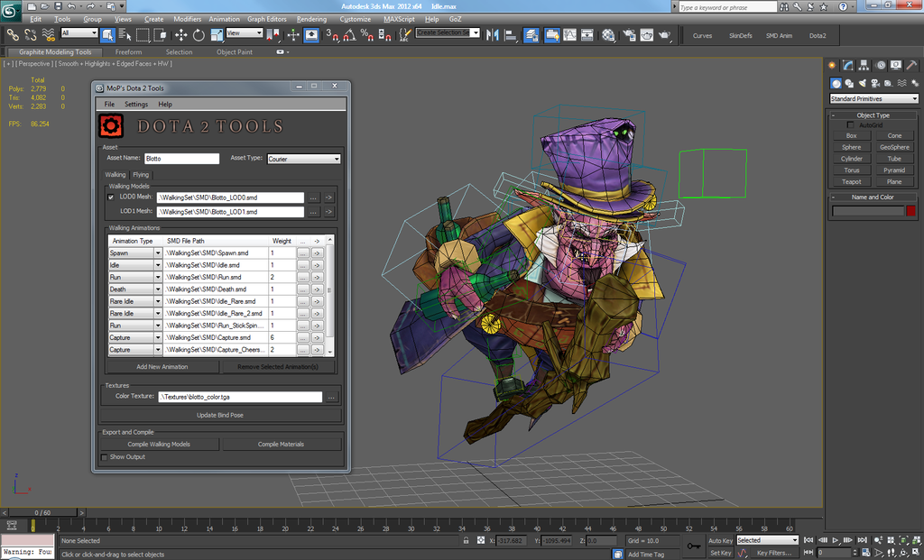The height and width of the screenshot is (560, 924).
Task: Choose the Select and Rotate tool
Action: [x=199, y=35]
